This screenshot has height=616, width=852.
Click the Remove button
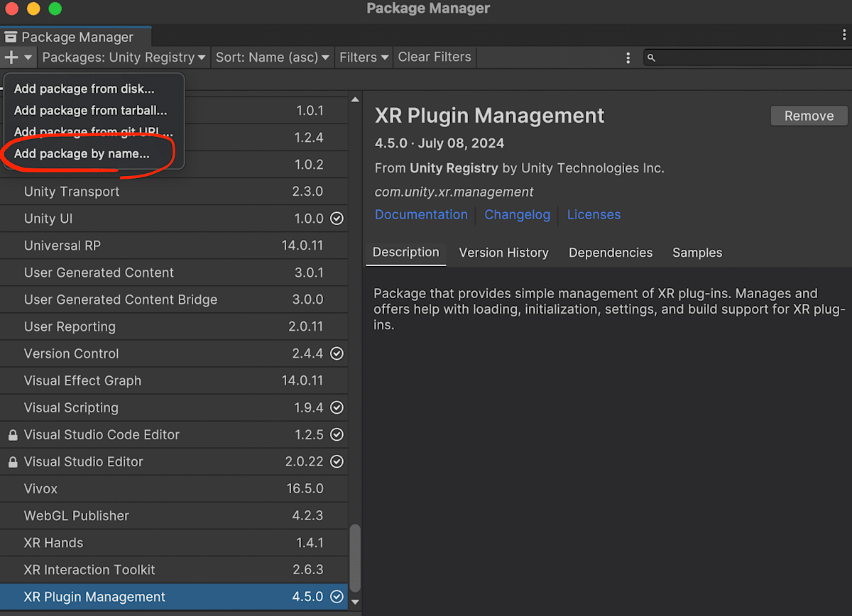click(809, 116)
